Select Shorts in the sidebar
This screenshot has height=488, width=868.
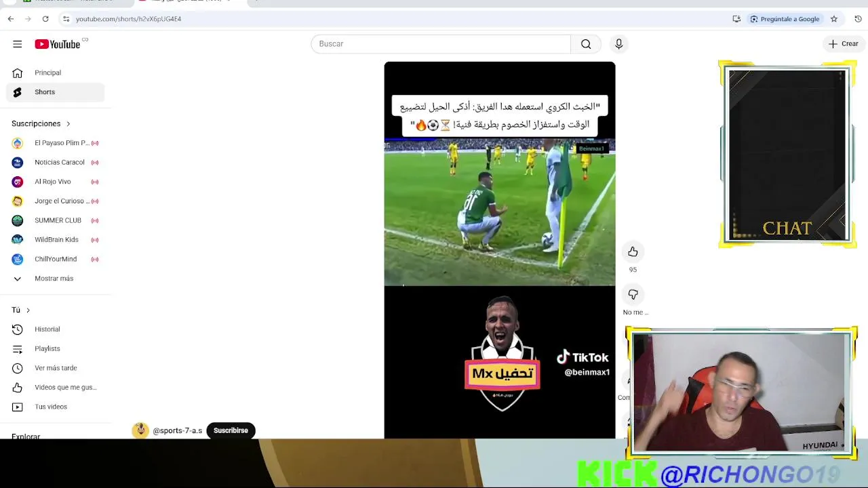point(56,92)
